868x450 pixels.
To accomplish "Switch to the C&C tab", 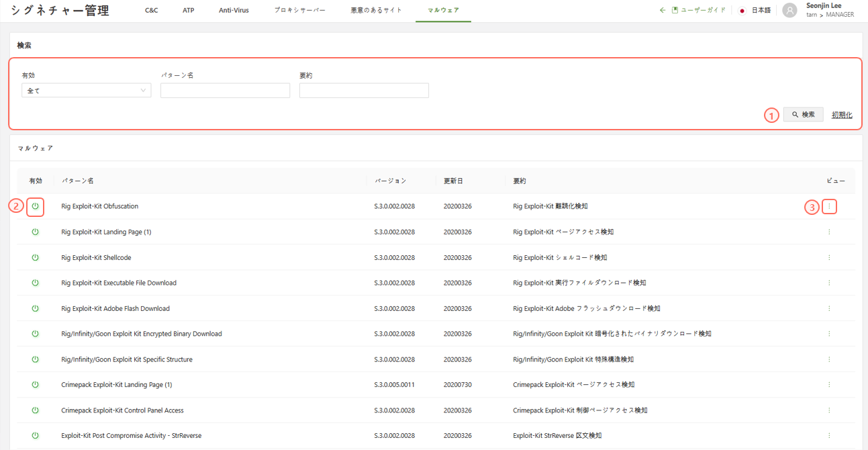I will pyautogui.click(x=152, y=11).
